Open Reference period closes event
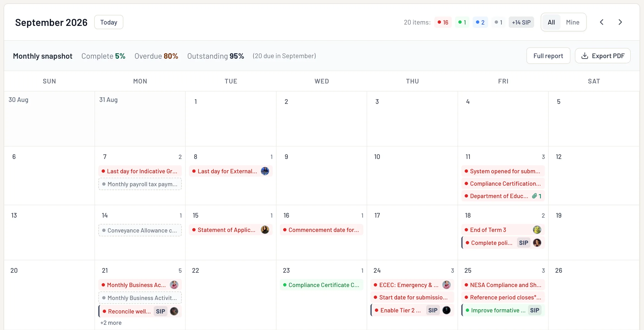 point(503,297)
